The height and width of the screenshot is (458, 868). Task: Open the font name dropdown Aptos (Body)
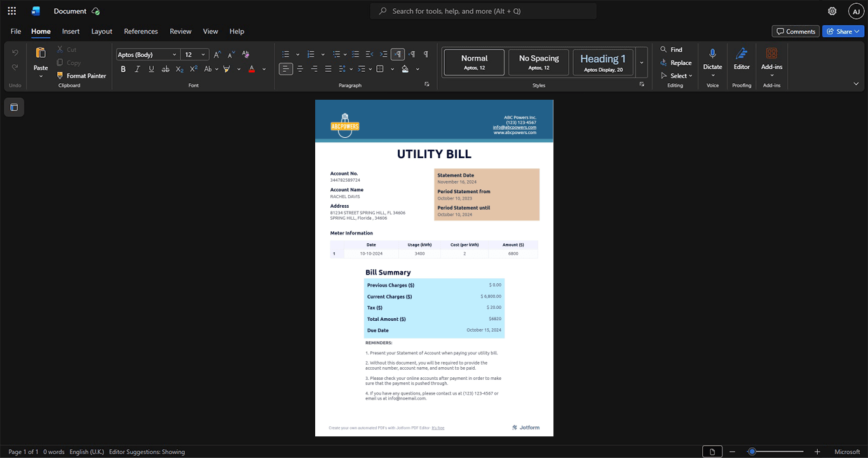click(x=148, y=55)
